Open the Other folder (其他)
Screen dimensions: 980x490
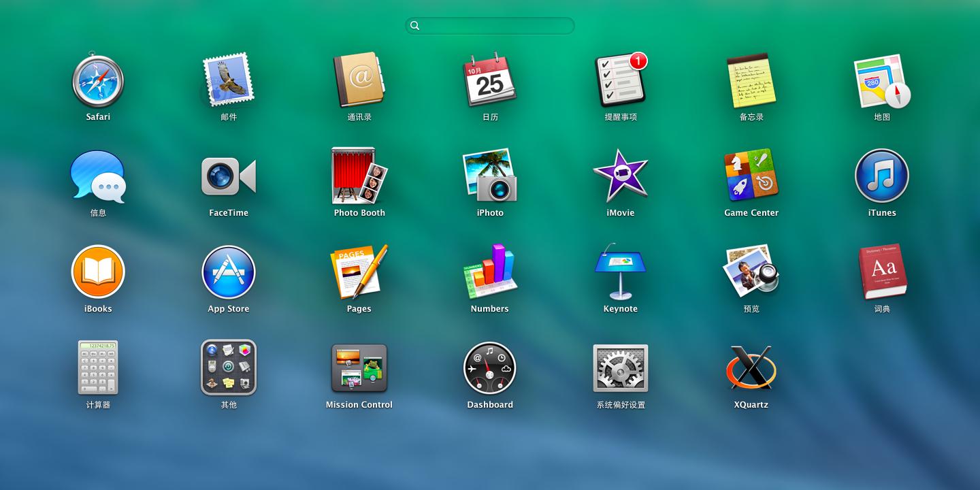[x=229, y=368]
